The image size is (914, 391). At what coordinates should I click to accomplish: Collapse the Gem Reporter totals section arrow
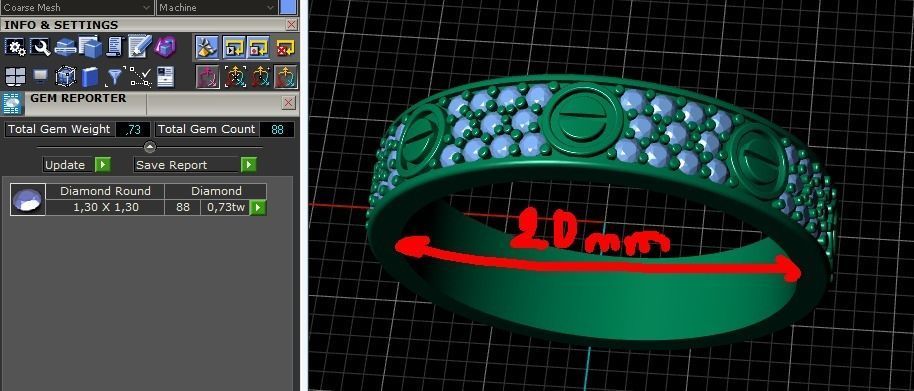150,147
